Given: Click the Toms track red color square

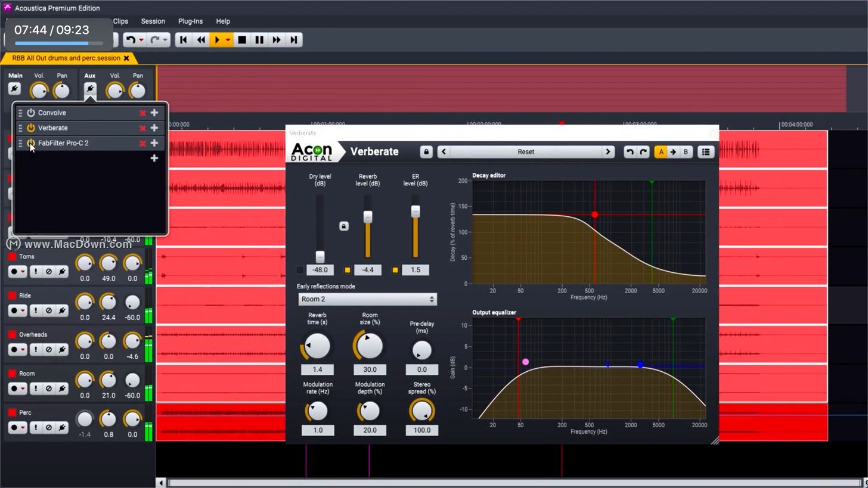Looking at the screenshot, I should click(12, 257).
